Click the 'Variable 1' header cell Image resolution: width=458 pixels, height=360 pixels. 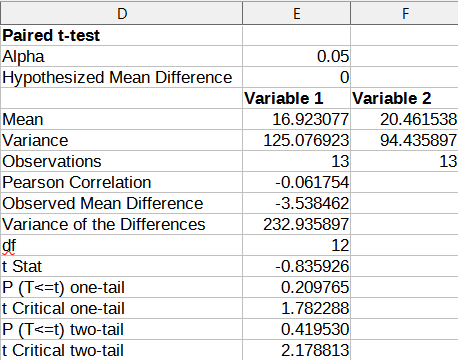click(296, 98)
